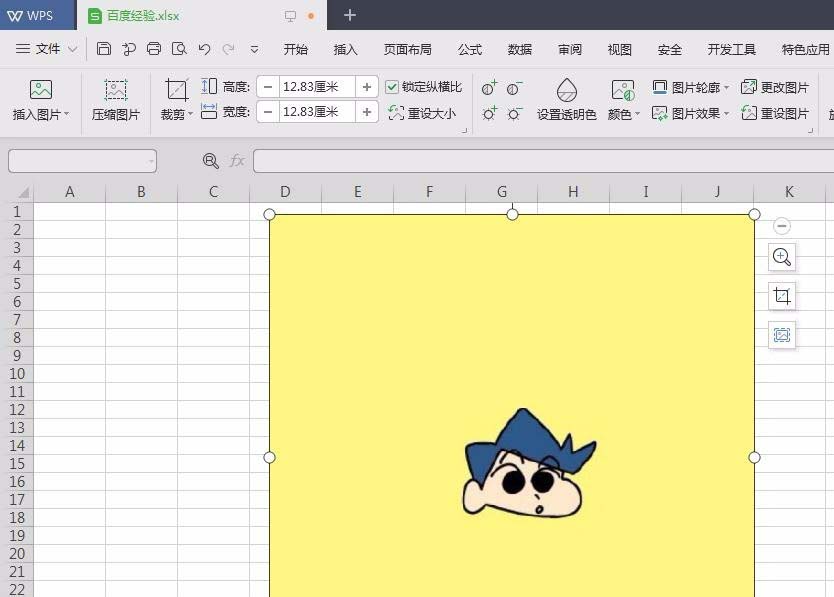Click Reset Picture (重设图片)

tap(774, 113)
